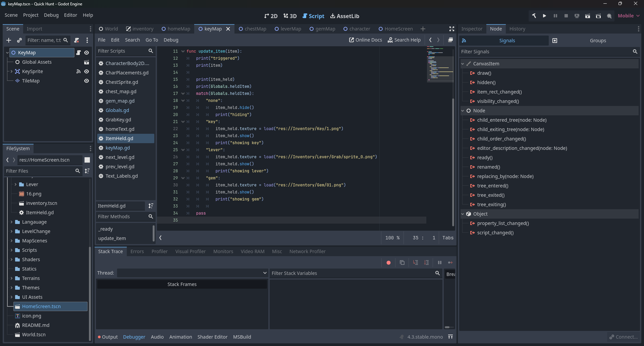This screenshot has width=644, height=346.
Task: Toggle visibility of KeySprite node
Action: pyautogui.click(x=87, y=71)
